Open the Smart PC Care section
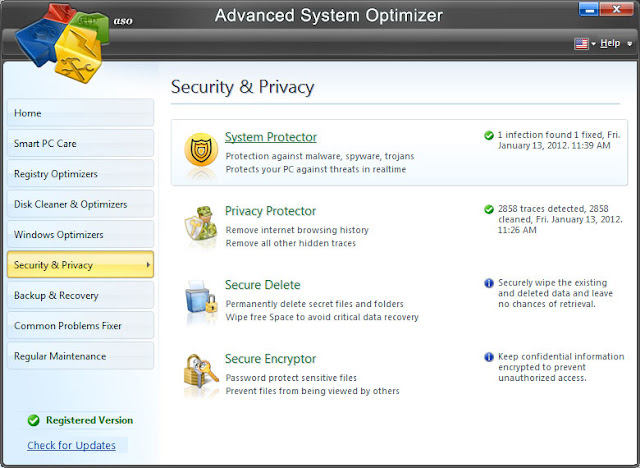The image size is (640, 468). (x=80, y=143)
